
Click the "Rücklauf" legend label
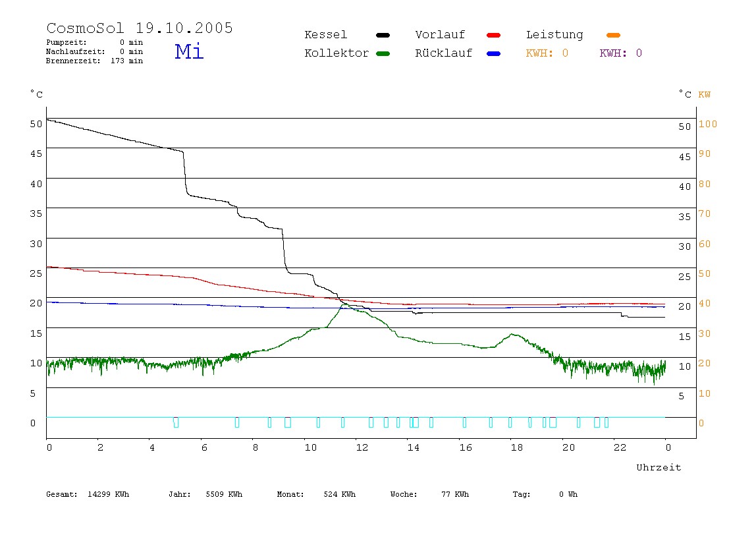click(x=444, y=53)
